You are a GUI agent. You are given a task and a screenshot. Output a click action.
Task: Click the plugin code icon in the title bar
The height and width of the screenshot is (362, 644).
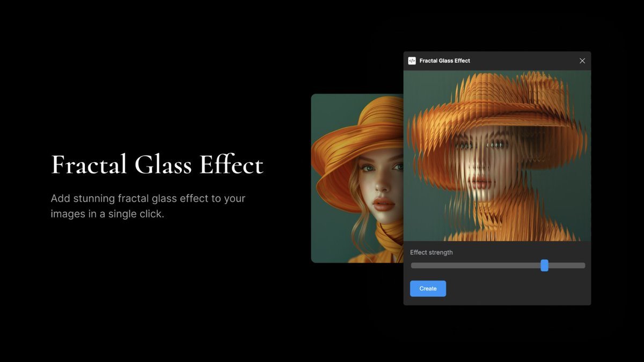[x=412, y=61]
